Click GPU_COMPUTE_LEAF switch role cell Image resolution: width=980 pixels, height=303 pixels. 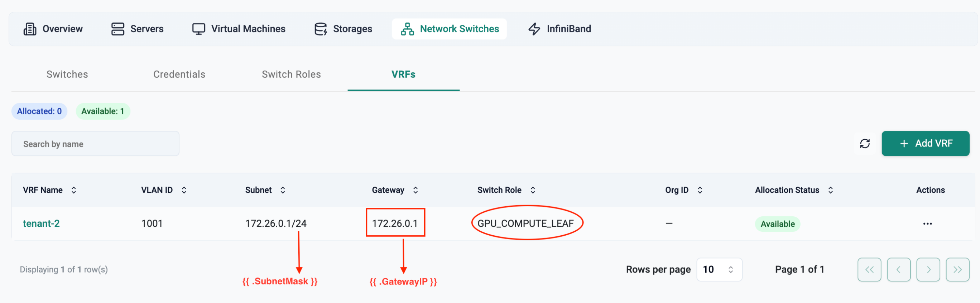point(525,223)
